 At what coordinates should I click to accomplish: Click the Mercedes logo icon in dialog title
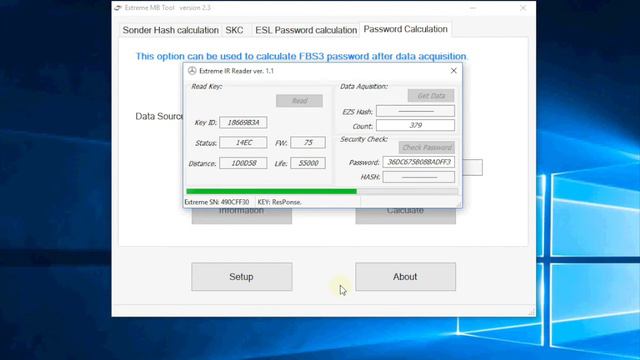(192, 71)
